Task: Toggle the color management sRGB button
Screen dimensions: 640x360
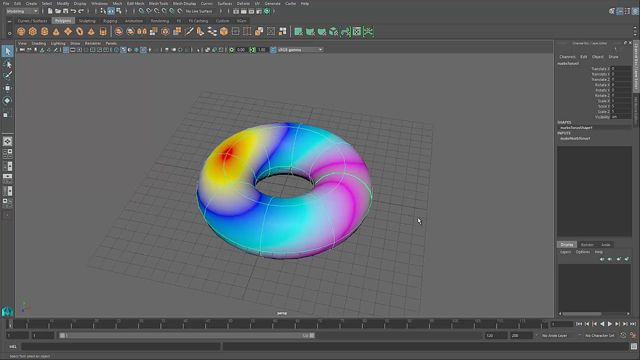Action: pos(273,50)
